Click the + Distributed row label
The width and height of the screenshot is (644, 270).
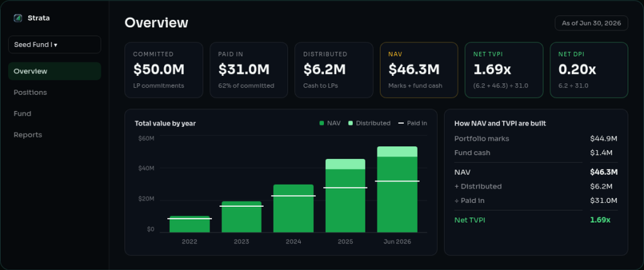point(478,187)
